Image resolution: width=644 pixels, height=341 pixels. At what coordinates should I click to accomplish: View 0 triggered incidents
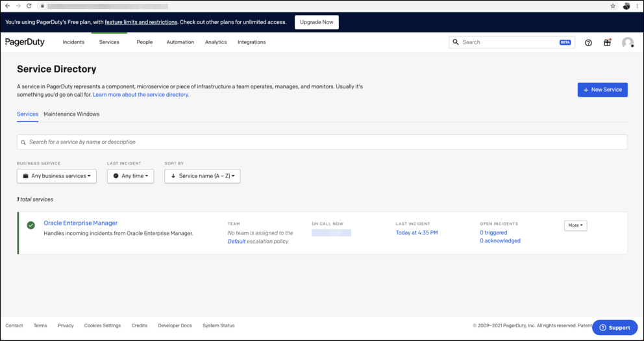click(x=493, y=233)
